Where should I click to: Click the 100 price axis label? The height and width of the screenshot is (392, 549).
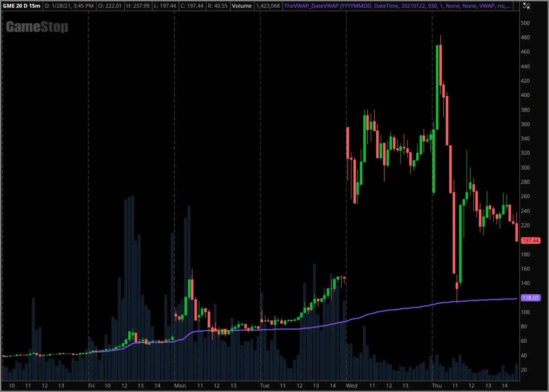click(x=525, y=312)
